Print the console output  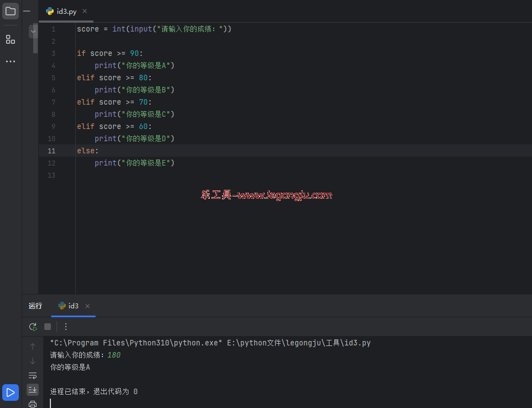33,404
